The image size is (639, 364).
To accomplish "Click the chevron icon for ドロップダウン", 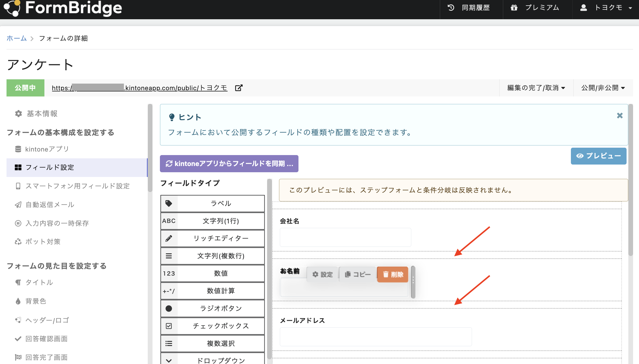I will click(169, 360).
